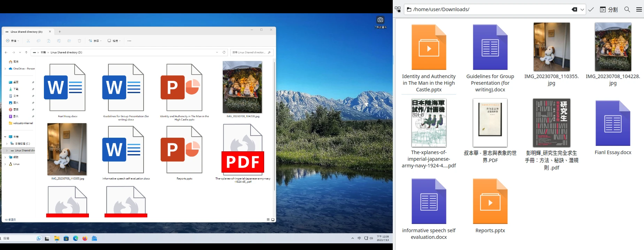The height and width of the screenshot is (250, 644).
Task: Open the Explorer see-more (…) menu
Action: pyautogui.click(x=129, y=41)
